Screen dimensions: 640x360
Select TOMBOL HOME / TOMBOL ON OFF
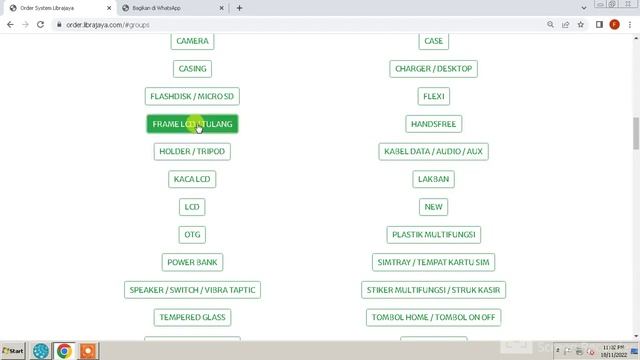point(433,317)
